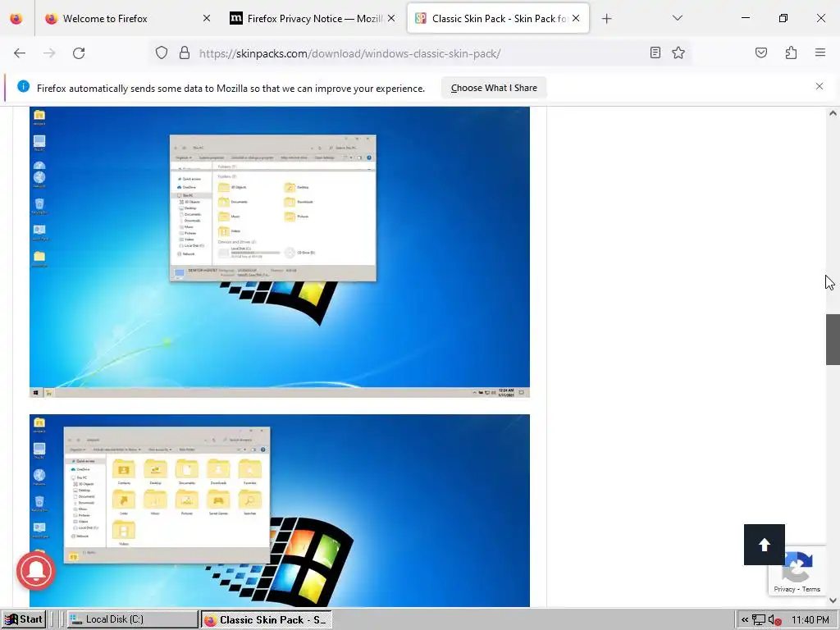This screenshot has width=840, height=630.
Task: Select the Classic Skin Pack tab
Action: [x=498, y=19]
